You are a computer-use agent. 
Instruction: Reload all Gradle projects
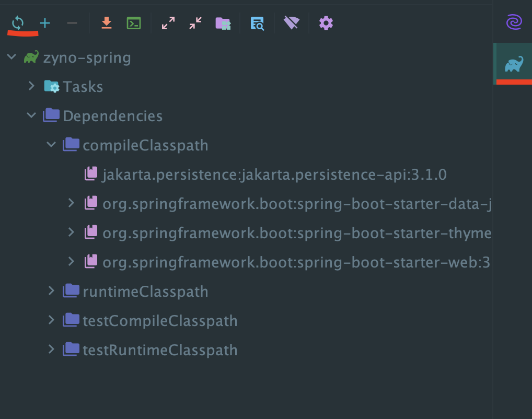pyautogui.click(x=18, y=23)
